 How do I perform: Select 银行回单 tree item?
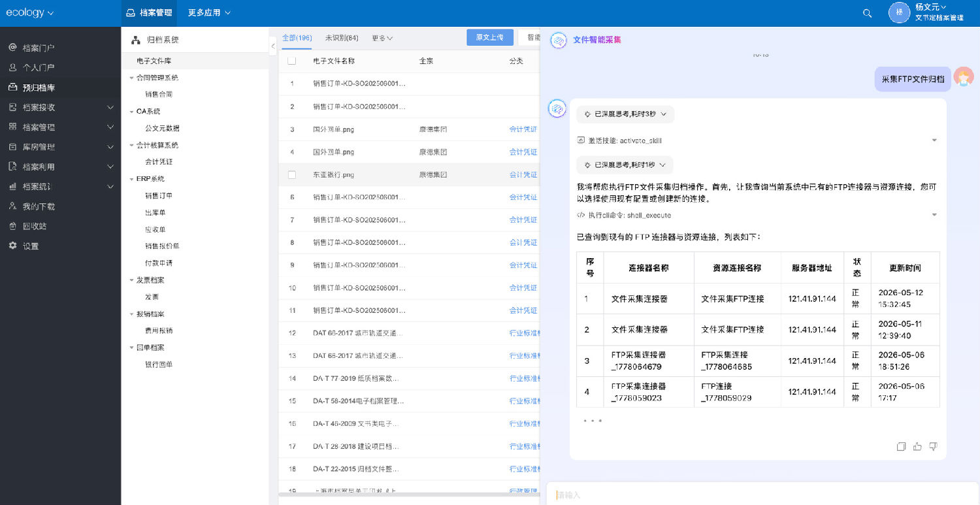(159, 365)
